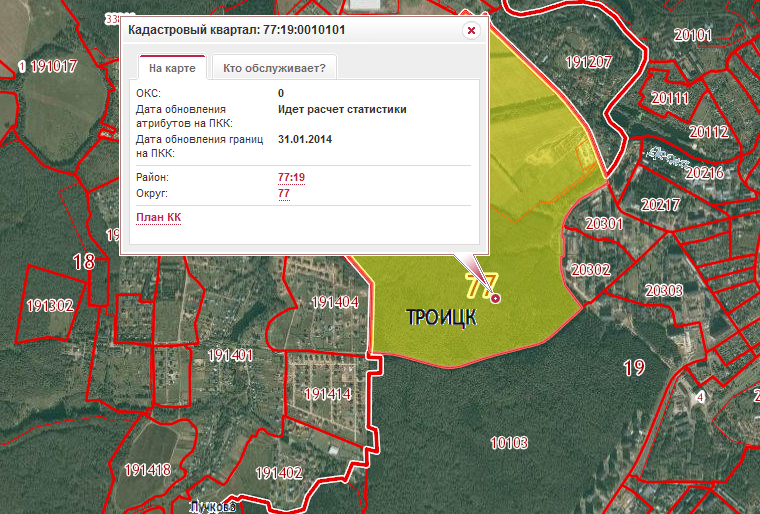Click the map label 191401

(x=230, y=356)
